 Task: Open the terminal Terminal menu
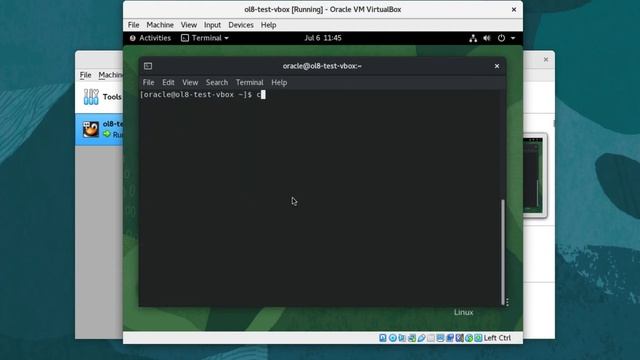coord(249,82)
